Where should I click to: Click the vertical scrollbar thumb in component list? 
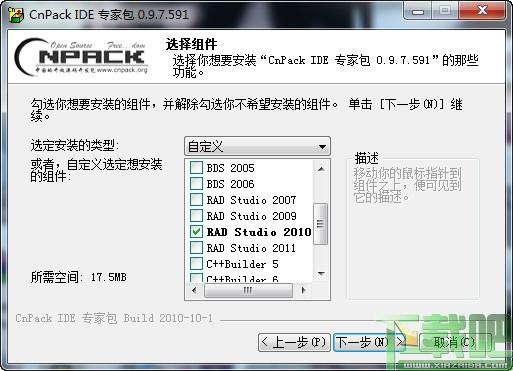tap(321, 223)
